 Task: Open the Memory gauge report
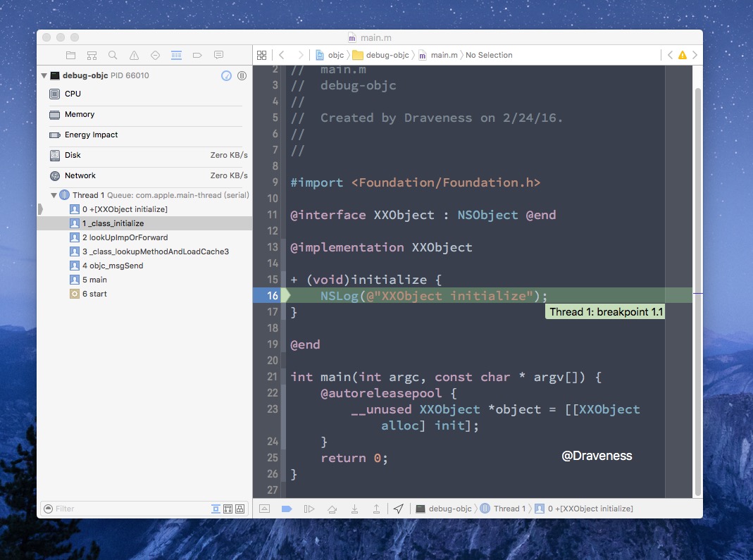click(79, 114)
